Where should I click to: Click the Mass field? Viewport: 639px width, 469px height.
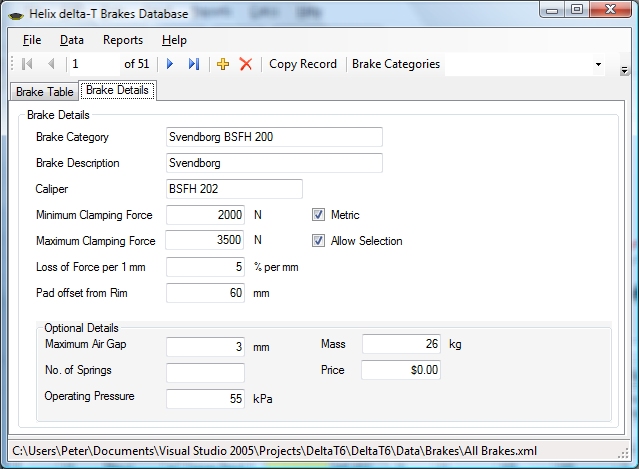point(401,344)
